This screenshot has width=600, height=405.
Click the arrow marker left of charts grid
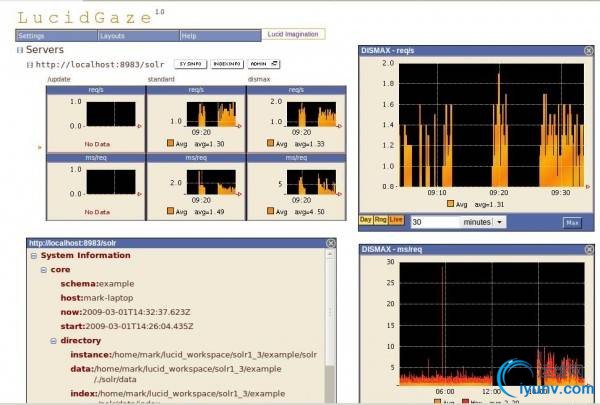click(x=39, y=147)
